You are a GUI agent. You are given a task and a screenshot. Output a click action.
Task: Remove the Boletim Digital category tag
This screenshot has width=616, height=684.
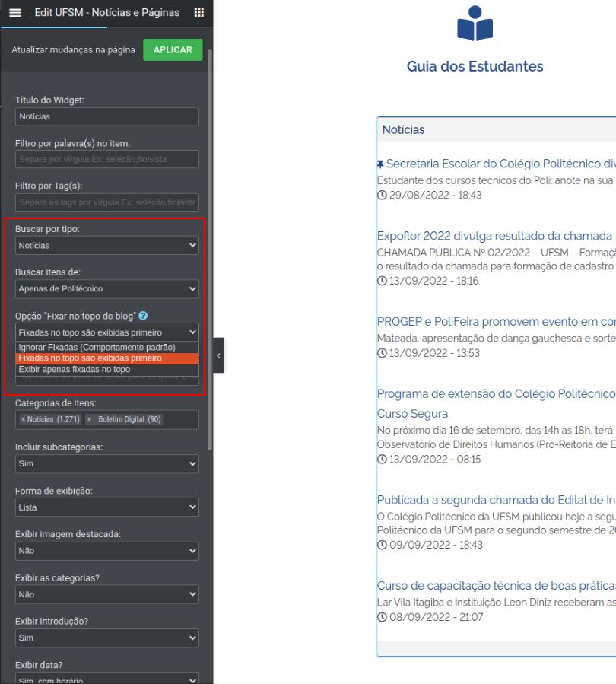tap(90, 420)
